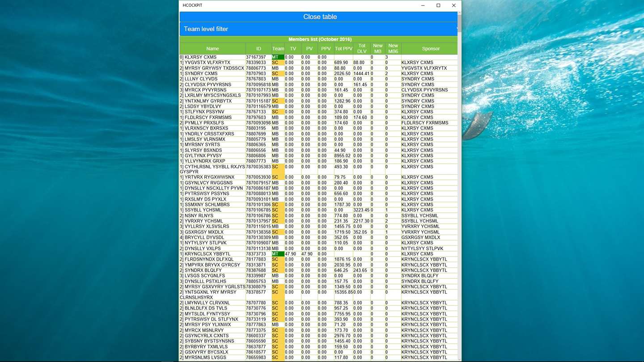Select the name 1] KRYNCLSCX YBBYTL
The width and height of the screenshot is (644, 362).
pyautogui.click(x=205, y=254)
